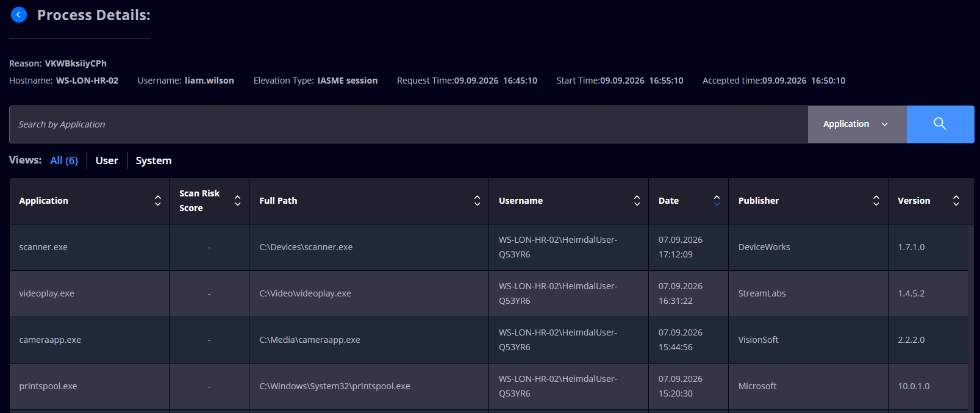Screen dimensions: 980x413
Task: Sort by the Application column arrows
Action: tap(158, 201)
